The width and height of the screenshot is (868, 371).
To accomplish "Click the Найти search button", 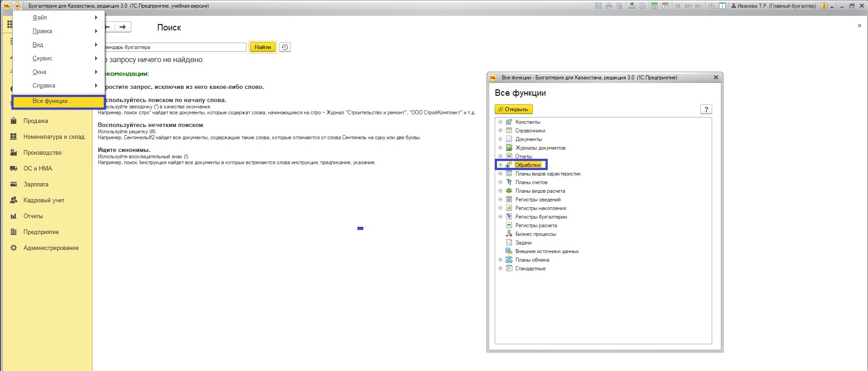I will click(263, 47).
